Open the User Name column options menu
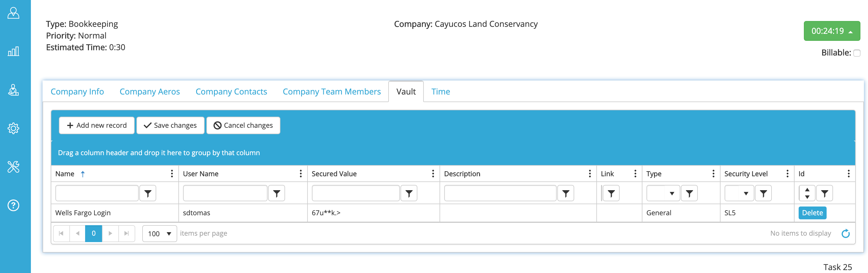868x273 pixels. click(x=301, y=174)
